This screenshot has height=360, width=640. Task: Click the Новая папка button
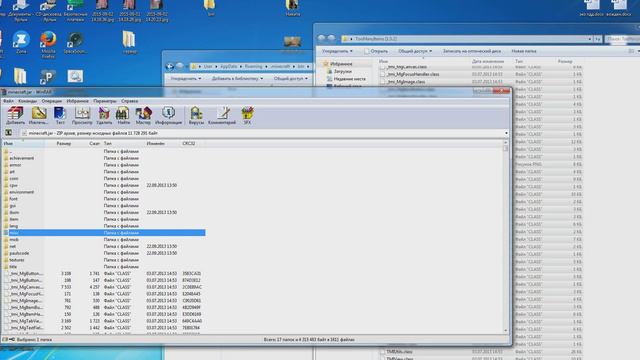524,51
